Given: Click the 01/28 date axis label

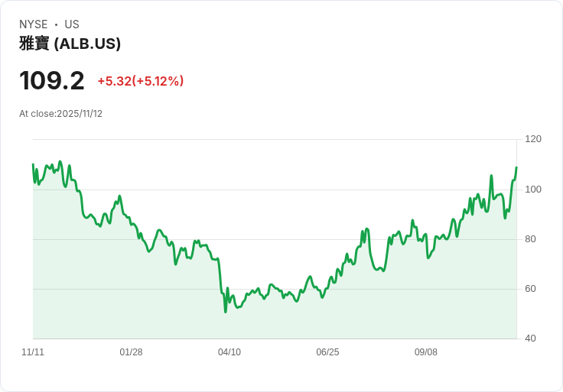Looking at the screenshot, I should pyautogui.click(x=131, y=352).
